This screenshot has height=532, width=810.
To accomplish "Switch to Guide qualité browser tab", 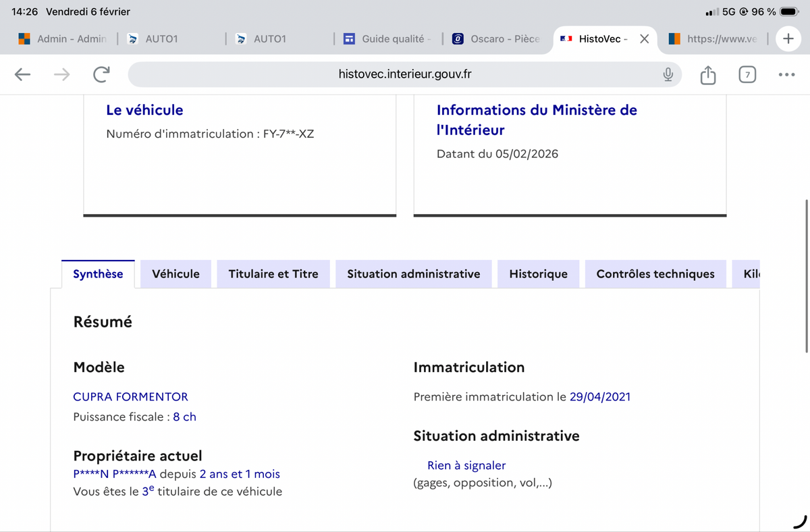I will pyautogui.click(x=387, y=38).
